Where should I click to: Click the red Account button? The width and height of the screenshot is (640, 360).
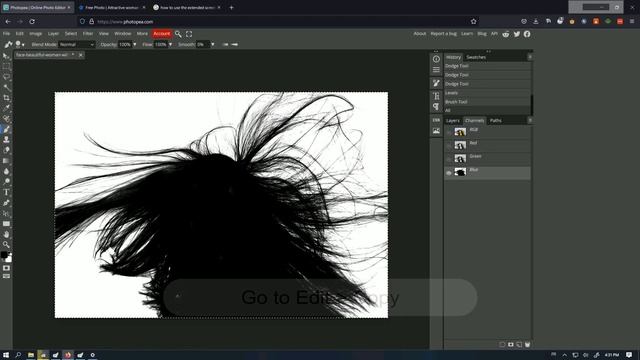pyautogui.click(x=162, y=34)
